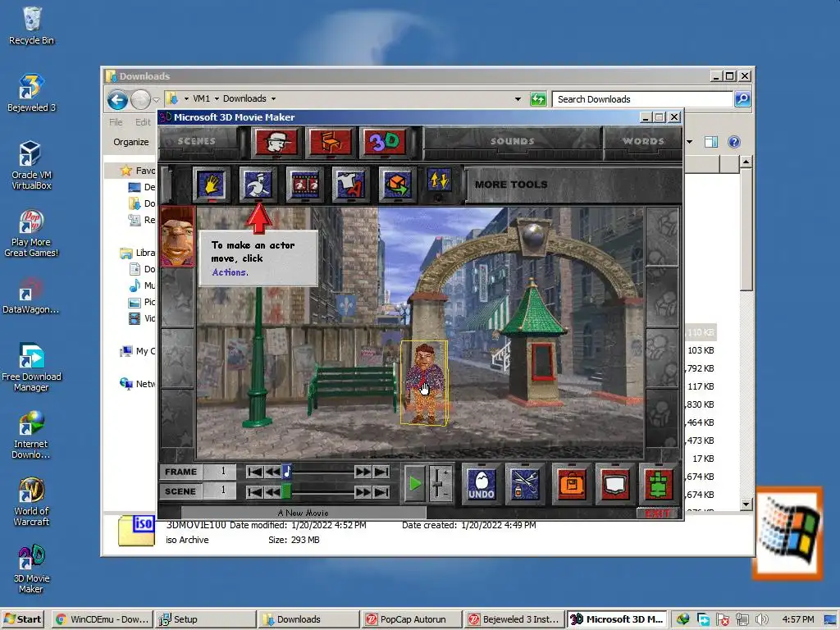Open the SOUNDS tab
The width and height of the screenshot is (840, 630).
[x=512, y=141]
